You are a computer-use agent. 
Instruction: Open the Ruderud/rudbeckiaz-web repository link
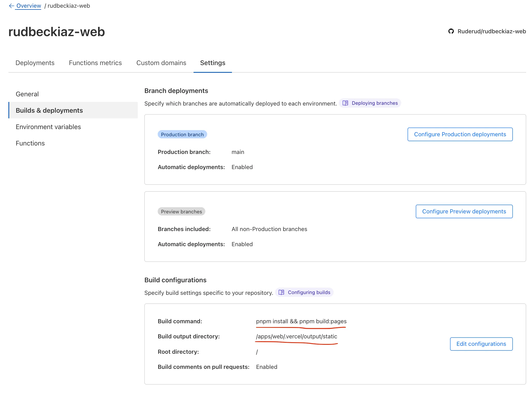point(492,31)
